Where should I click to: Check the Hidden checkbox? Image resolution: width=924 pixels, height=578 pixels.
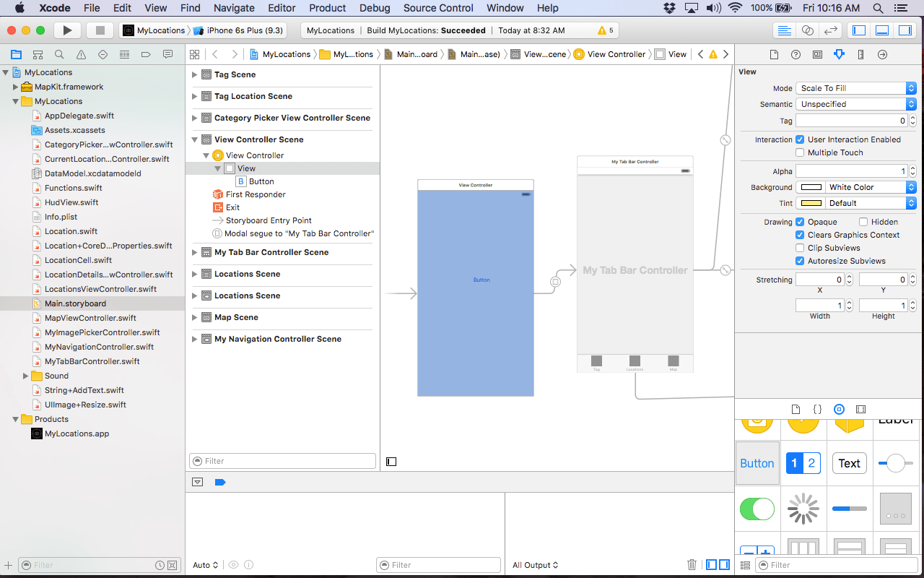click(863, 222)
